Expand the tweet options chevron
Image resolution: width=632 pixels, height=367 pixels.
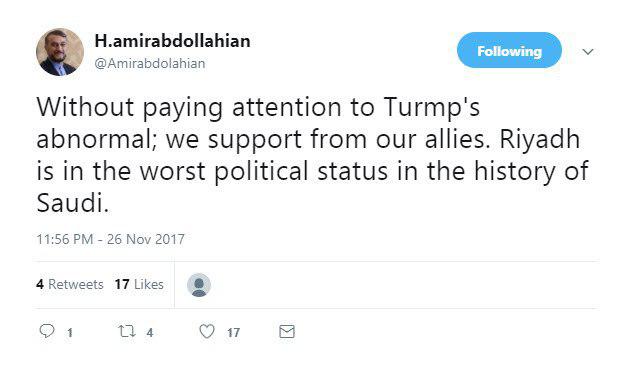tap(588, 52)
